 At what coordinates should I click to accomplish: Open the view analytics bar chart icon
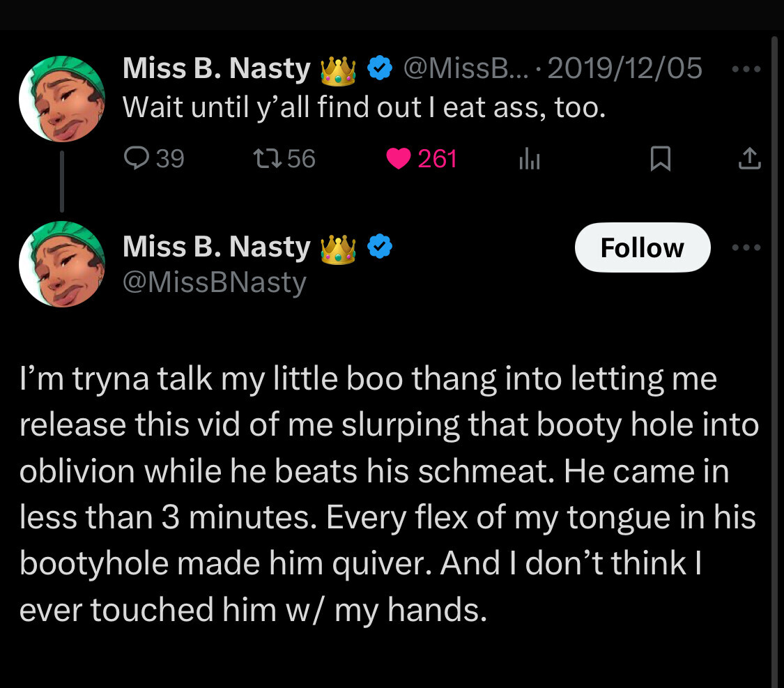tap(529, 160)
